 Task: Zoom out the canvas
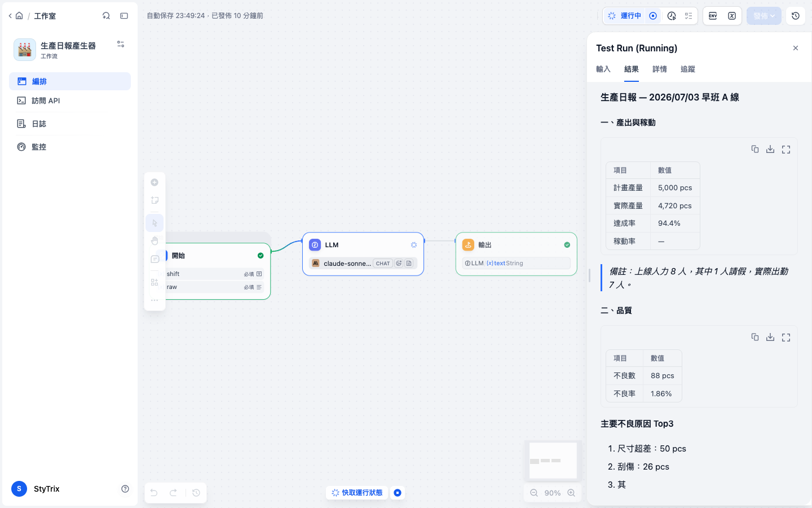(534, 493)
